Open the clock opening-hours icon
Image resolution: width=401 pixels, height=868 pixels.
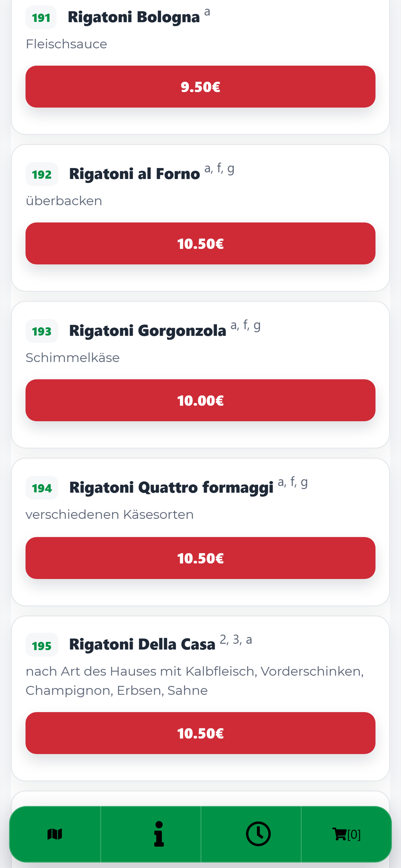[x=258, y=834]
